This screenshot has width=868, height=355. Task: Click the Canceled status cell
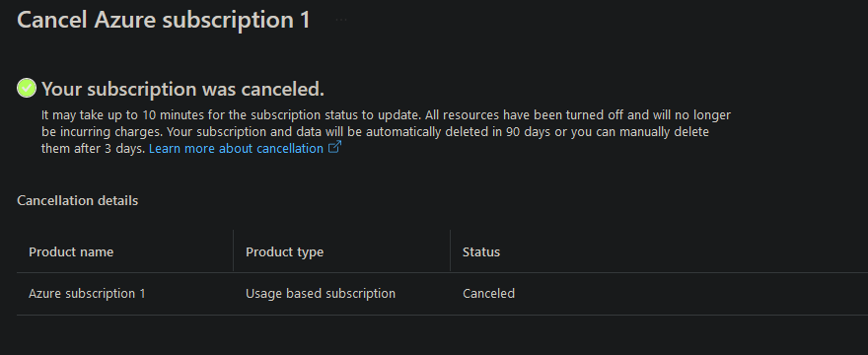[489, 294]
